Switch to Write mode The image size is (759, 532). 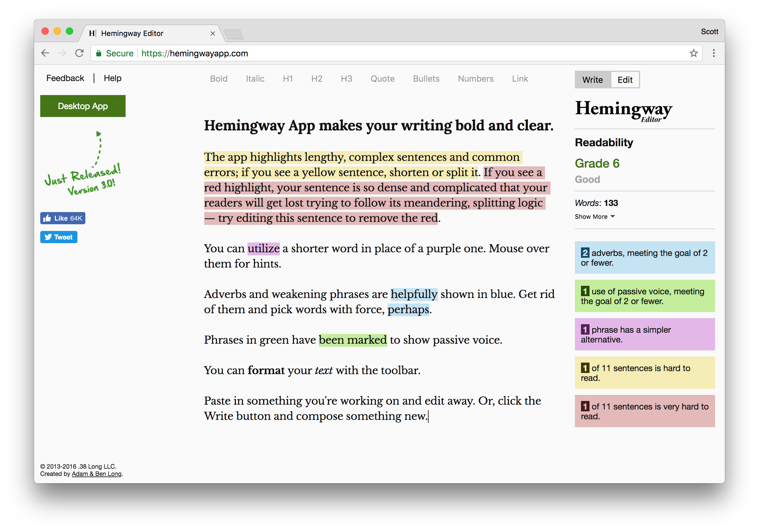click(x=592, y=80)
